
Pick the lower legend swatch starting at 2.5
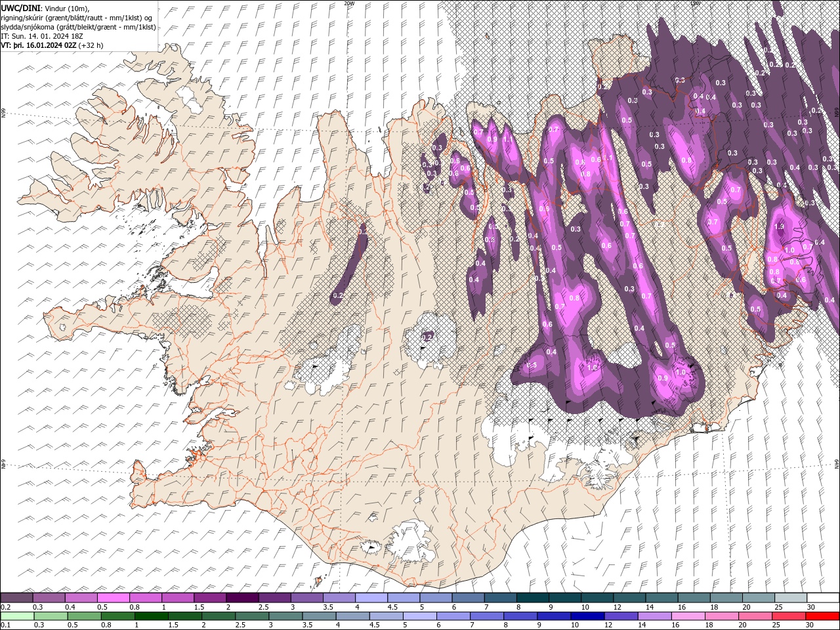point(251,616)
